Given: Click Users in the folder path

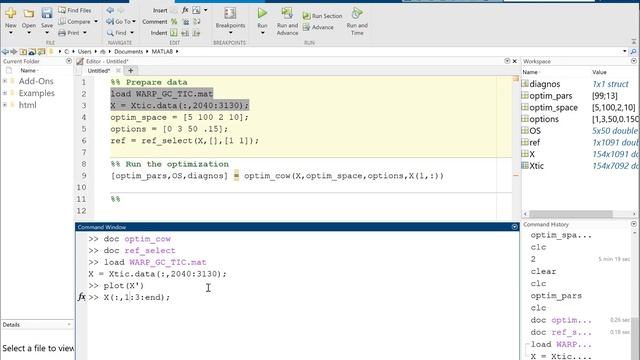Looking at the screenshot, I should tap(84, 51).
